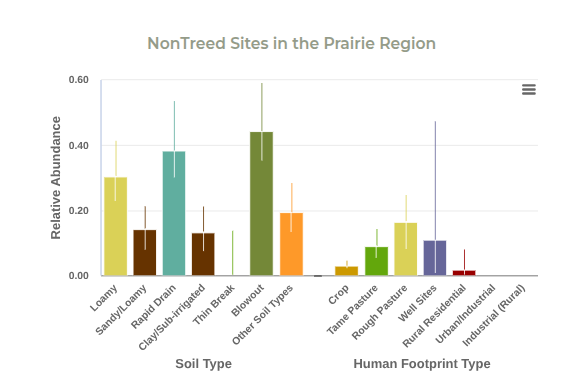Select the olive green Blowout bar
588x383 pixels.
click(x=262, y=204)
